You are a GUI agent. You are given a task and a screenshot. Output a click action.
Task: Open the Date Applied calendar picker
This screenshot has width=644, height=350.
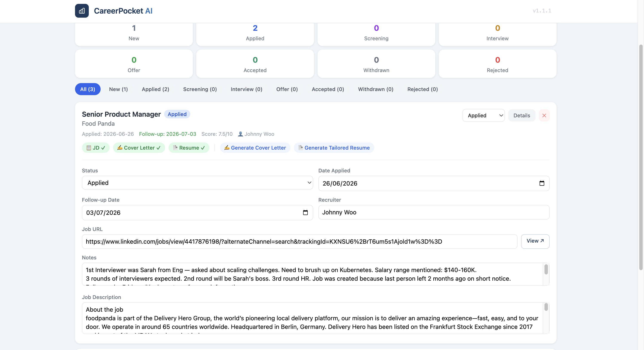tap(541, 183)
